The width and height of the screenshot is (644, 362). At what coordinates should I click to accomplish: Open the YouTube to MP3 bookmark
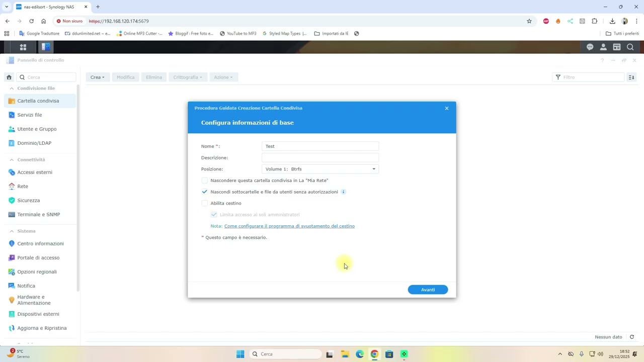238,34
